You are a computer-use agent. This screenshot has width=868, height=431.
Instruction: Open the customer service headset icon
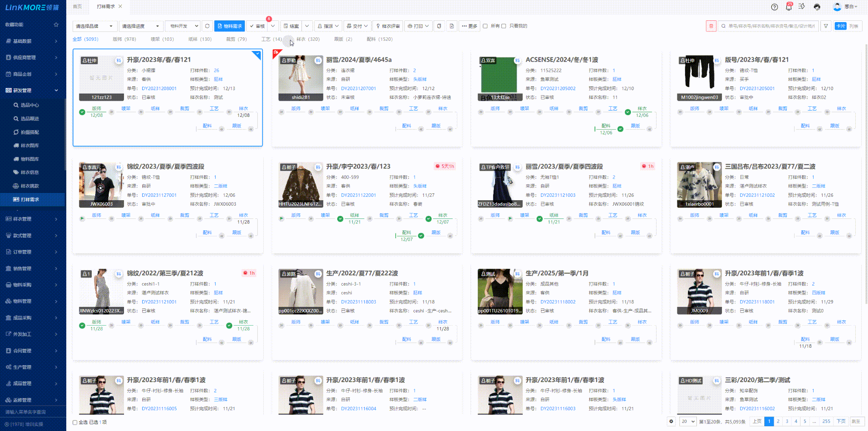click(817, 7)
